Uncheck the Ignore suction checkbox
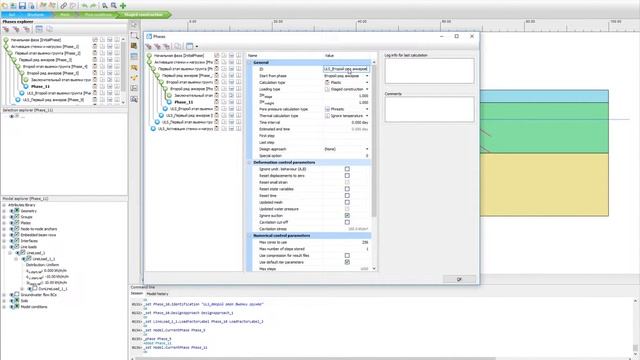 tap(347, 216)
